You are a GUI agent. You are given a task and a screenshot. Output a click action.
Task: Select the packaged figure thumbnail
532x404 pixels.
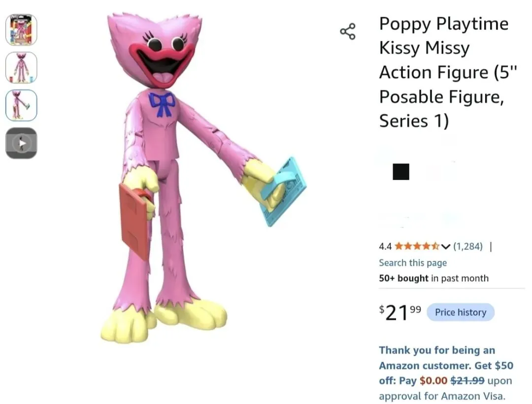click(x=21, y=30)
